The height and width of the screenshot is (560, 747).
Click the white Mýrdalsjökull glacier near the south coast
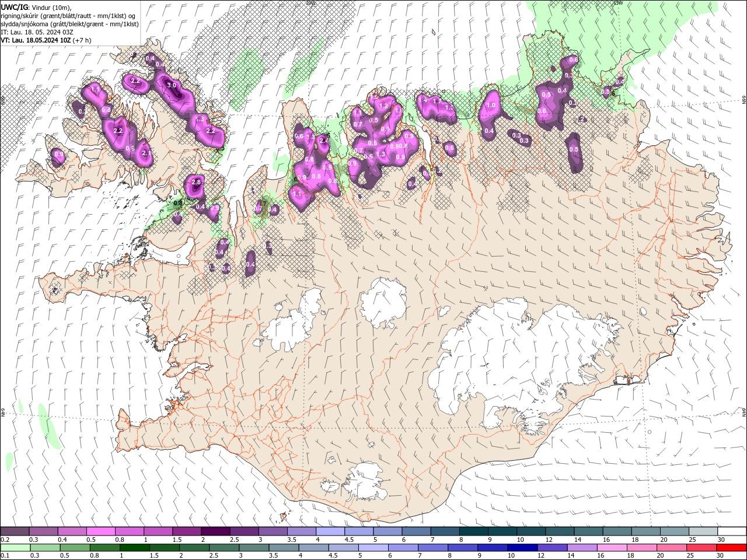[x=365, y=481]
